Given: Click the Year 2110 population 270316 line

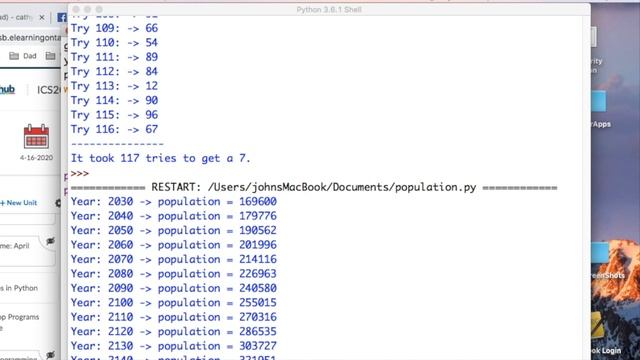Looking at the screenshot, I should (173, 317).
